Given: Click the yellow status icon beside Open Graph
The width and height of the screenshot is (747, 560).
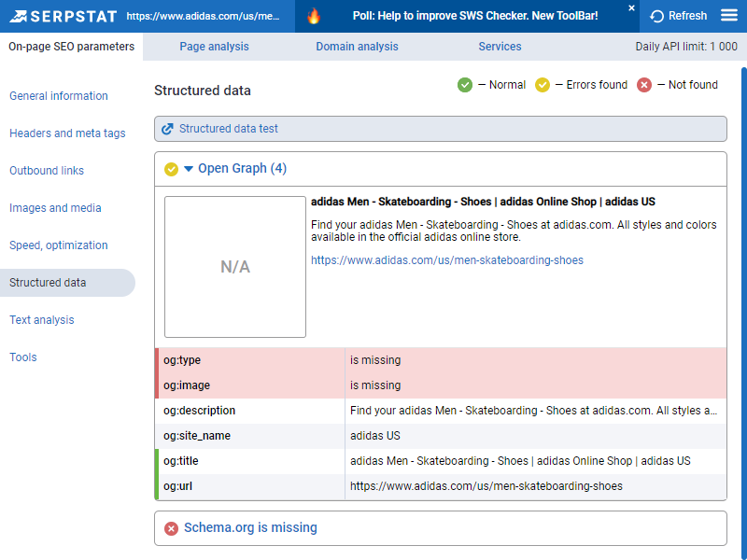Looking at the screenshot, I should pos(171,169).
